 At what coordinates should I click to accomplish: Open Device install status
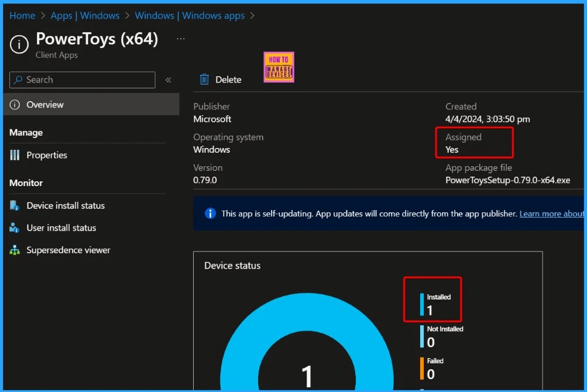pyautogui.click(x=66, y=205)
